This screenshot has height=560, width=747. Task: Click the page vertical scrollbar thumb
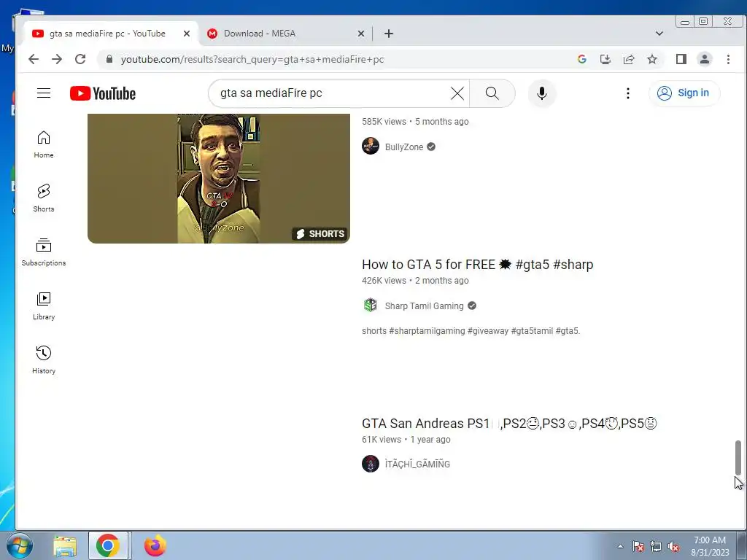(738, 457)
